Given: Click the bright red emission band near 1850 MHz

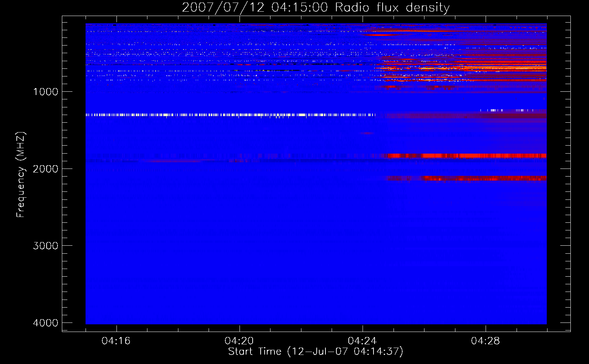Looking at the screenshot, I should [x=467, y=156].
